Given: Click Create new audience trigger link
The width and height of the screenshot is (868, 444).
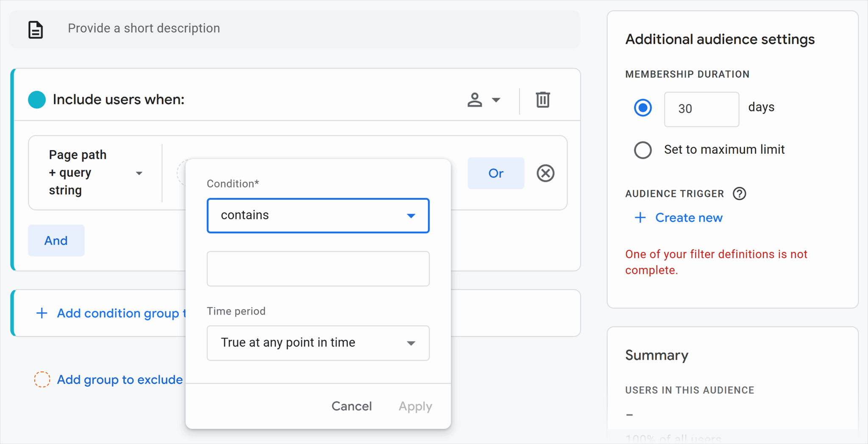Looking at the screenshot, I should tap(689, 218).
